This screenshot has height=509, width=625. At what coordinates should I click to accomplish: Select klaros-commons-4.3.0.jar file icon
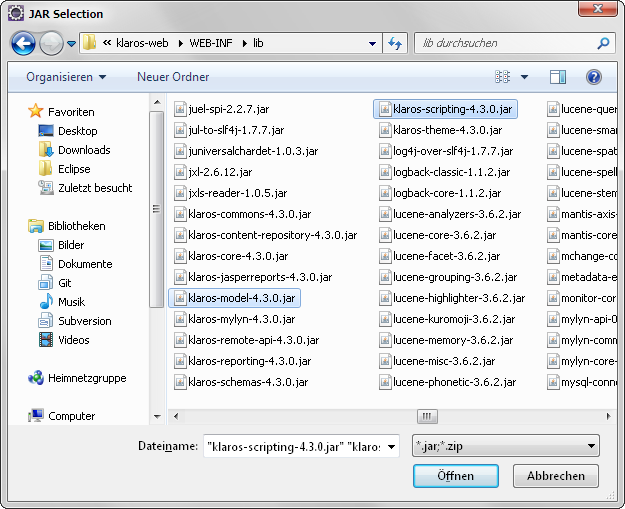(x=180, y=214)
